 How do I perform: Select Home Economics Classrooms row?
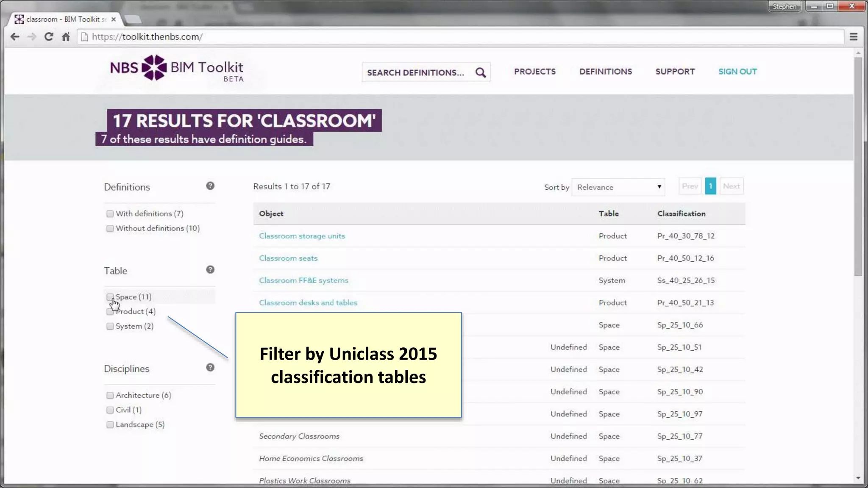coord(499,459)
